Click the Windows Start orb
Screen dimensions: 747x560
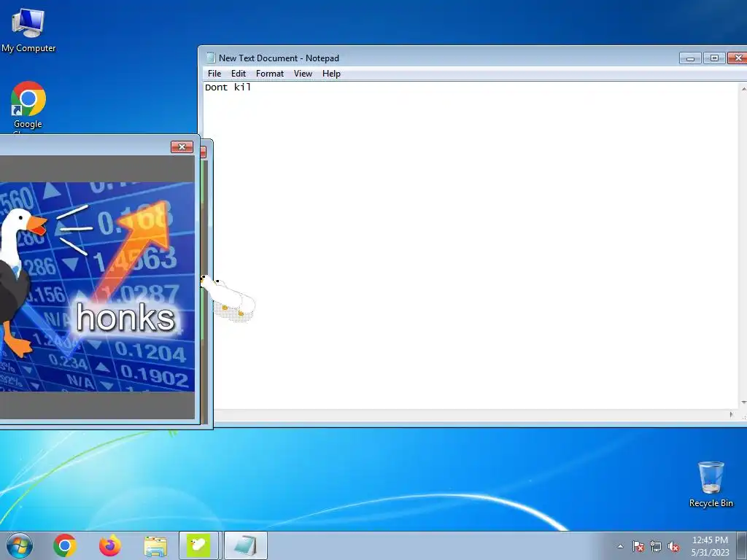[20, 545]
